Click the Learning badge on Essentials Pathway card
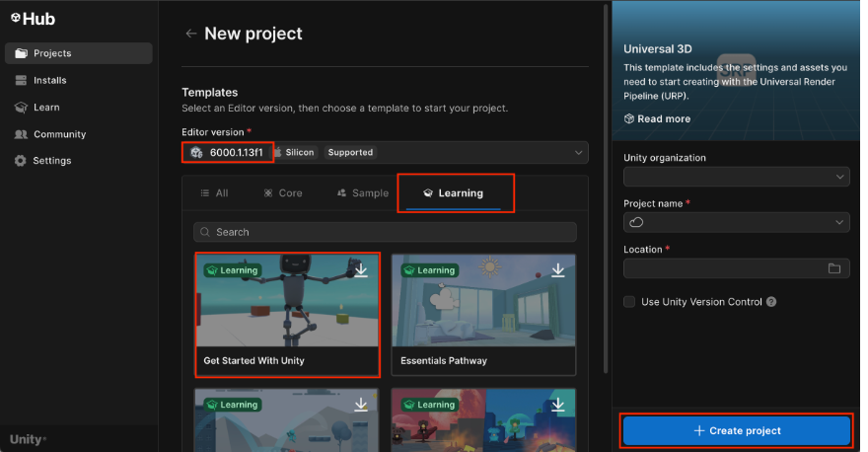The width and height of the screenshot is (868, 452). click(x=430, y=270)
